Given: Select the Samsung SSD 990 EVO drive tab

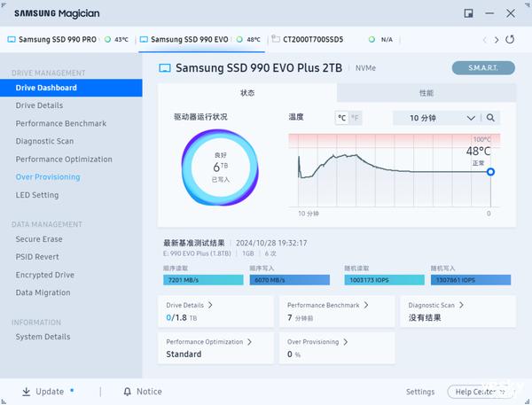Looking at the screenshot, I should (201, 39).
